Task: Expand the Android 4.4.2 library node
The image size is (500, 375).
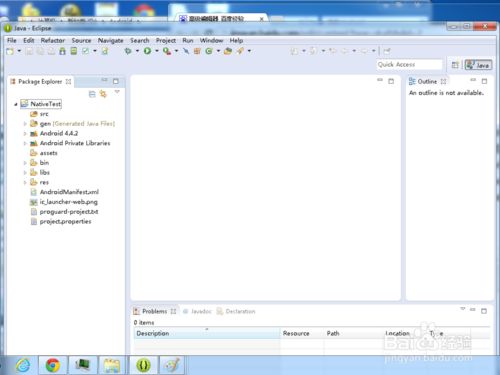Action: point(25,133)
